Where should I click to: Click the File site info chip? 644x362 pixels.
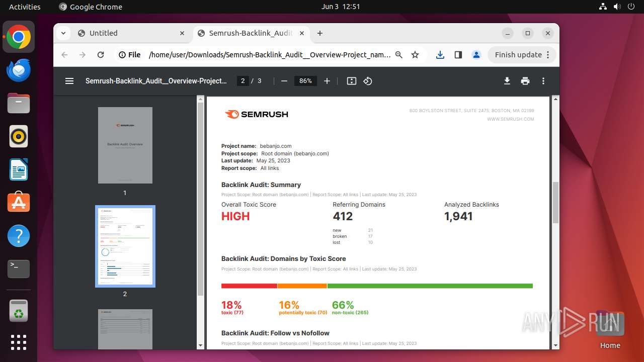[130, 55]
